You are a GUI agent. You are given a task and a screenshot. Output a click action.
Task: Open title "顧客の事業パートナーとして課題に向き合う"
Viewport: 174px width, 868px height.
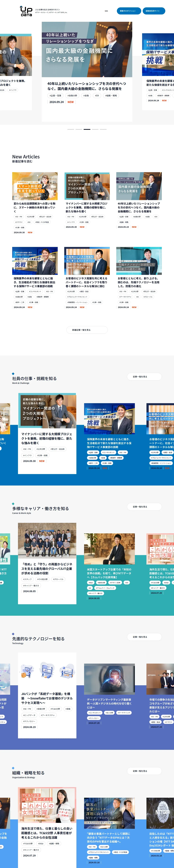(109, 838)
